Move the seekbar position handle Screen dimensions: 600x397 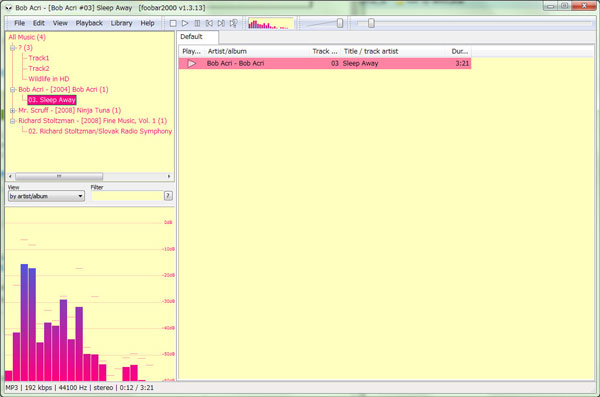click(371, 23)
